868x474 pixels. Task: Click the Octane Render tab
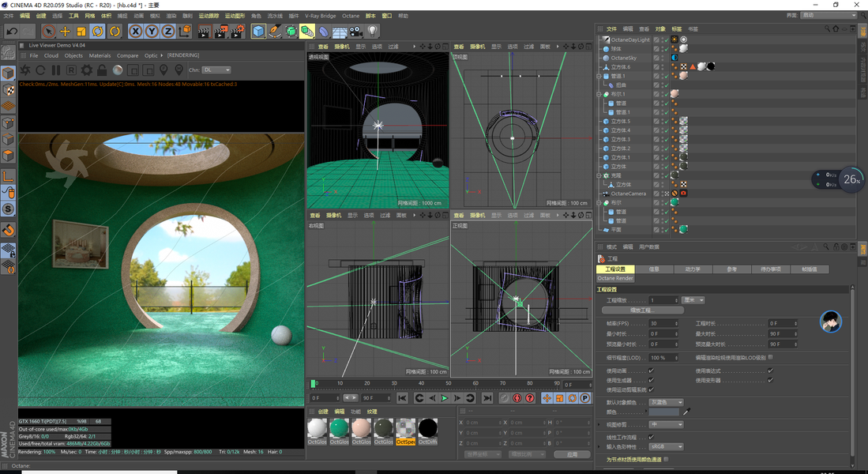coord(615,278)
